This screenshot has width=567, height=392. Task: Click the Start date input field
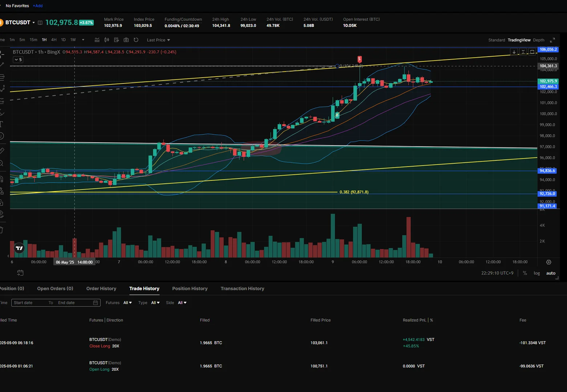point(29,303)
